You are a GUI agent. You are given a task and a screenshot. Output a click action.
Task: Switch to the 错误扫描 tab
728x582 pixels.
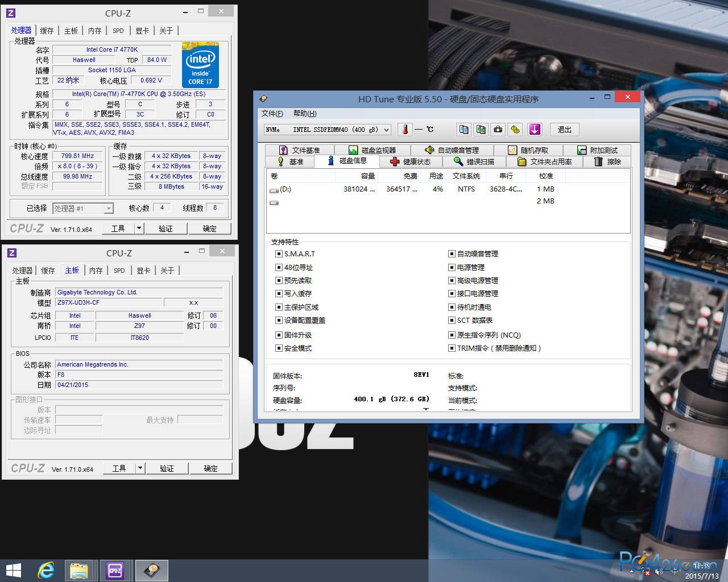pyautogui.click(x=474, y=161)
